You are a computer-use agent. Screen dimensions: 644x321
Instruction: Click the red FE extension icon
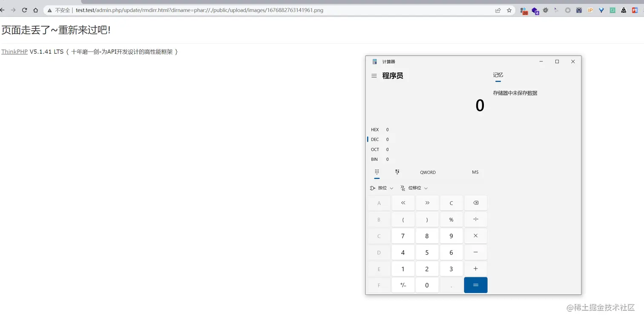click(635, 10)
